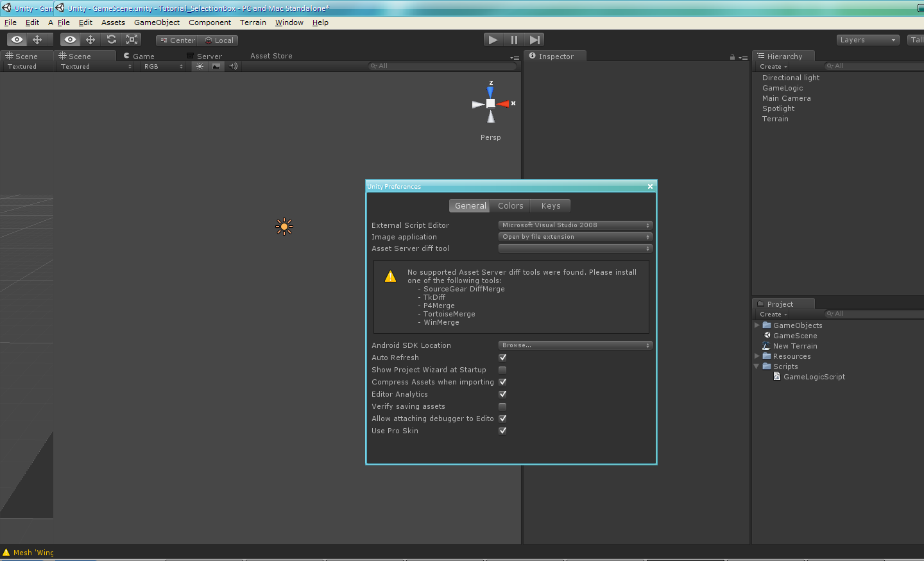Image resolution: width=924 pixels, height=561 pixels.
Task: Click warning icon in Preferences dialog
Action: click(x=390, y=277)
